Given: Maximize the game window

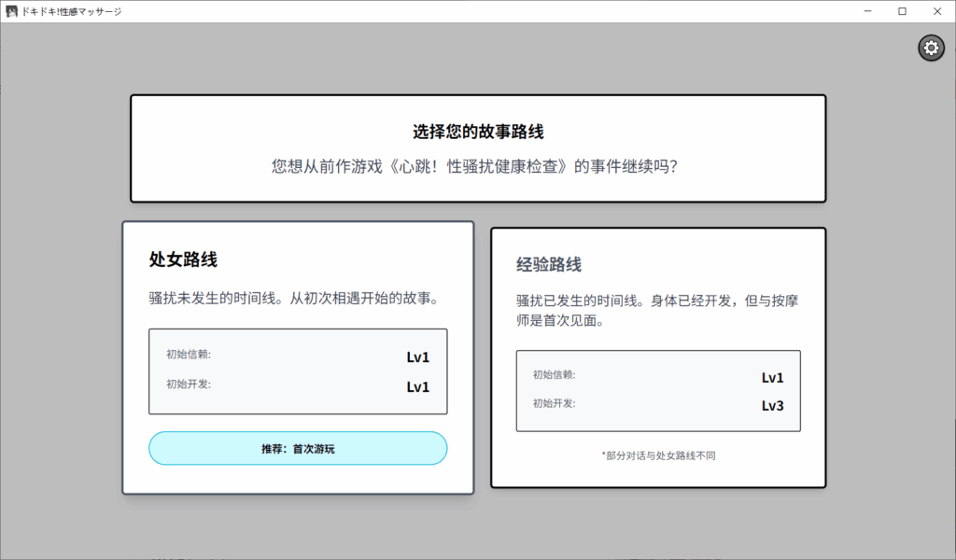Looking at the screenshot, I should point(903,11).
